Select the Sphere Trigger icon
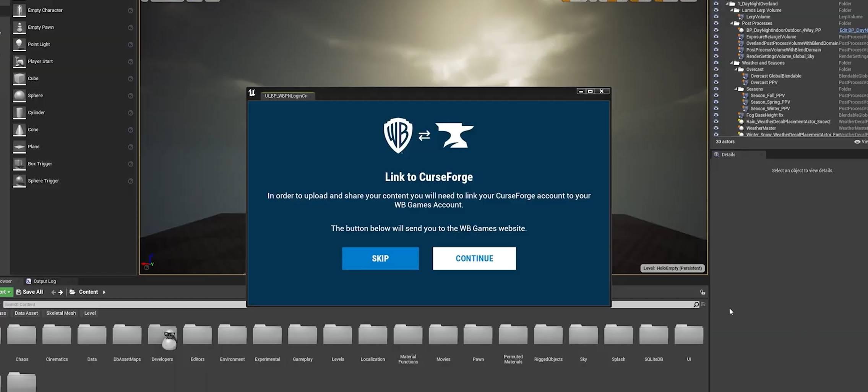The height and width of the screenshot is (392, 868). [x=19, y=181]
